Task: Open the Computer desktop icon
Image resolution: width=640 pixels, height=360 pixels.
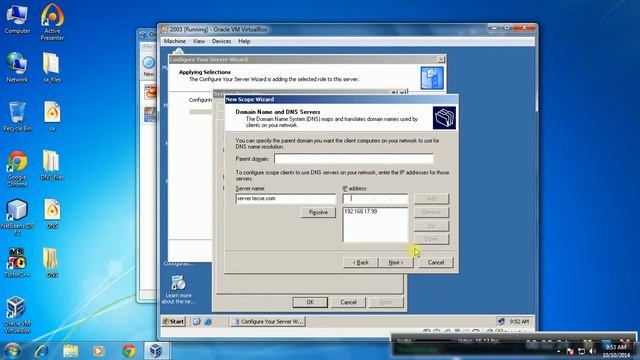Action: (x=17, y=20)
